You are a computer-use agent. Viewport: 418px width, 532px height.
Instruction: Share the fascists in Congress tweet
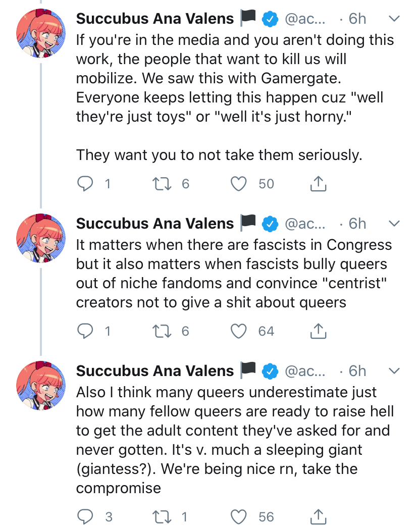[318, 331]
